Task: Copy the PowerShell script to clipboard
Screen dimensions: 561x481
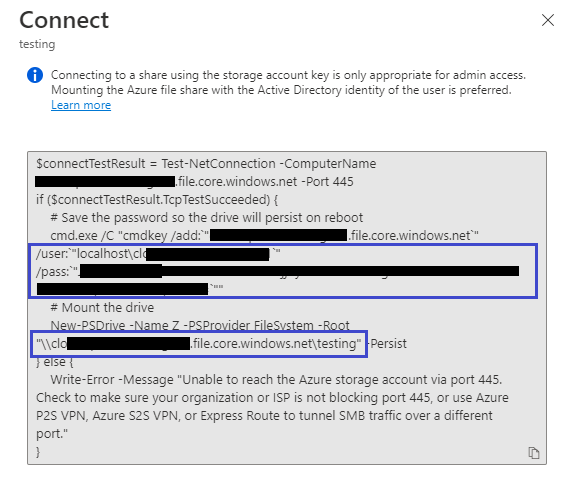Action: coord(533,453)
